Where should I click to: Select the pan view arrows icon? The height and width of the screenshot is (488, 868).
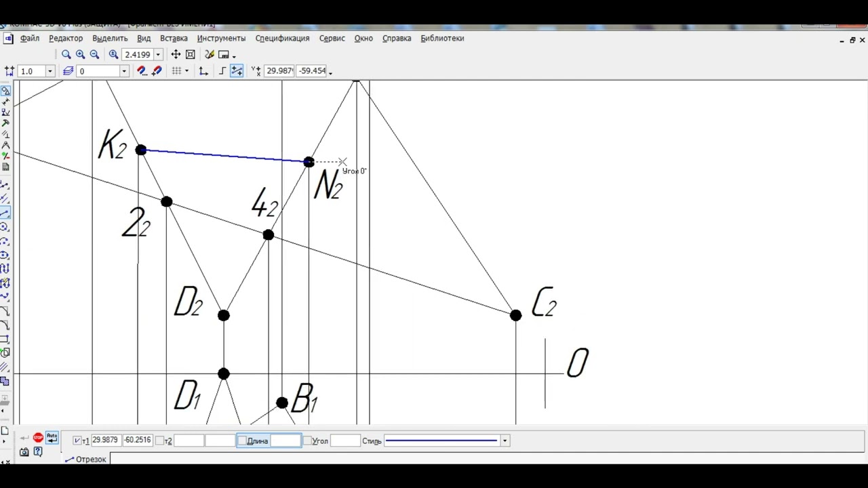click(176, 55)
